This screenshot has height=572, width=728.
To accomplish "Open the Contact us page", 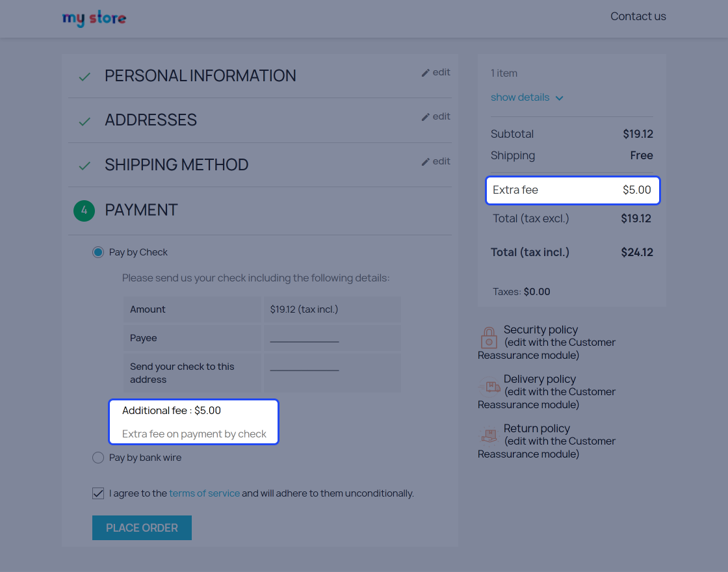I will pos(638,17).
